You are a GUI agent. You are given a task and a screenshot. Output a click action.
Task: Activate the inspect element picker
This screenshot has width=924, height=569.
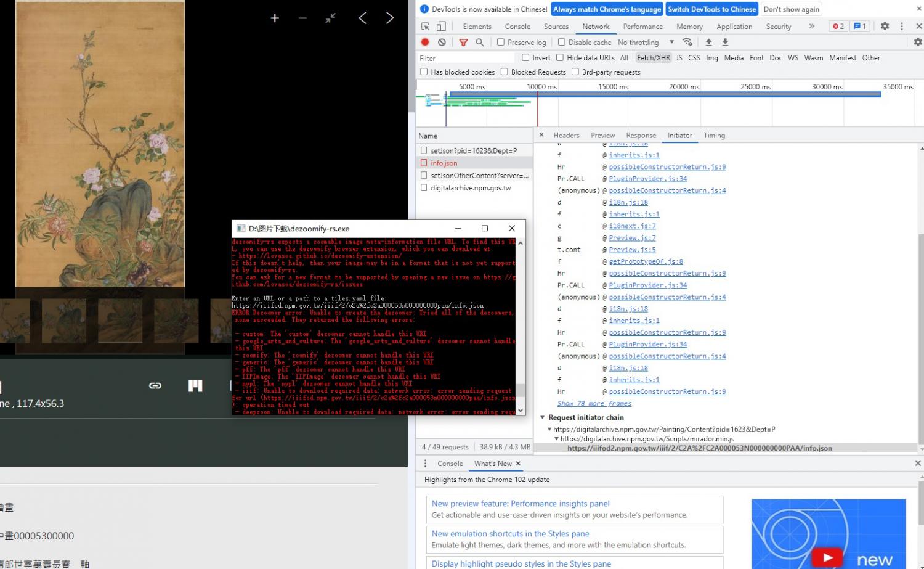click(x=425, y=27)
